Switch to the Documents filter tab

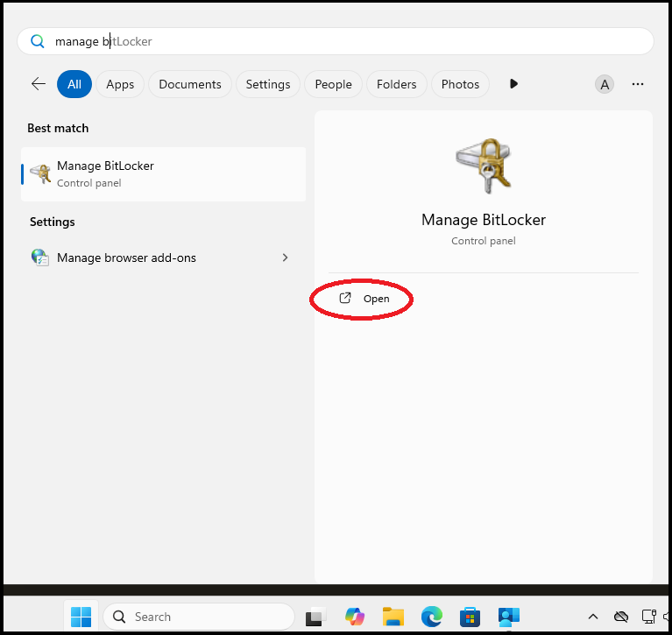click(x=190, y=84)
